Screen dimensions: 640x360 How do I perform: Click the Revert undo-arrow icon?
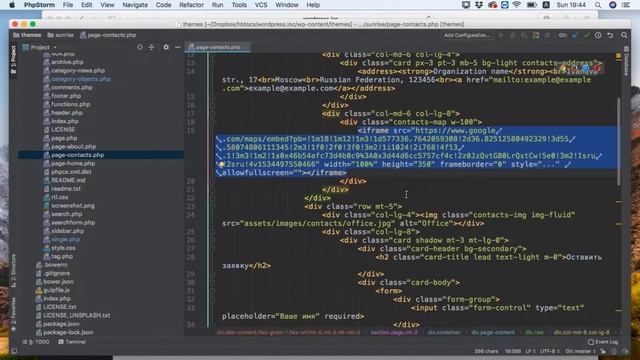point(610,36)
